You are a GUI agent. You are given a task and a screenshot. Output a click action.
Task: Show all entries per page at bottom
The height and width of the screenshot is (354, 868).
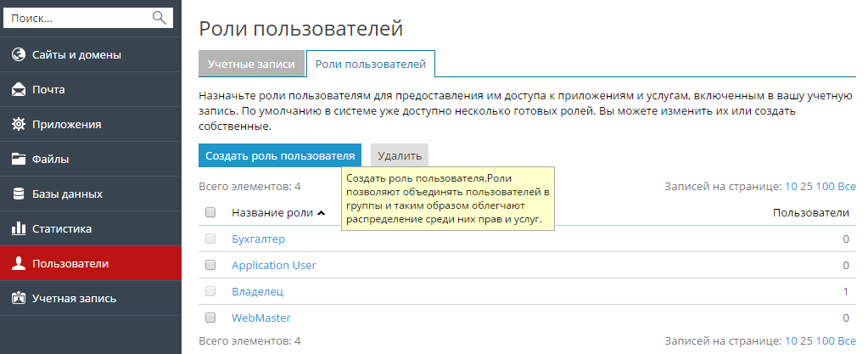pyautogui.click(x=847, y=341)
